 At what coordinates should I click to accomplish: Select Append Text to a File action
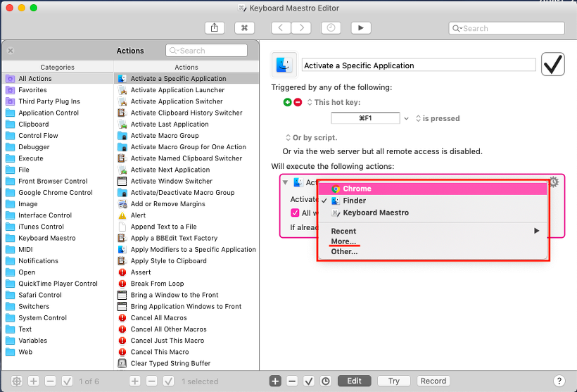(186, 227)
